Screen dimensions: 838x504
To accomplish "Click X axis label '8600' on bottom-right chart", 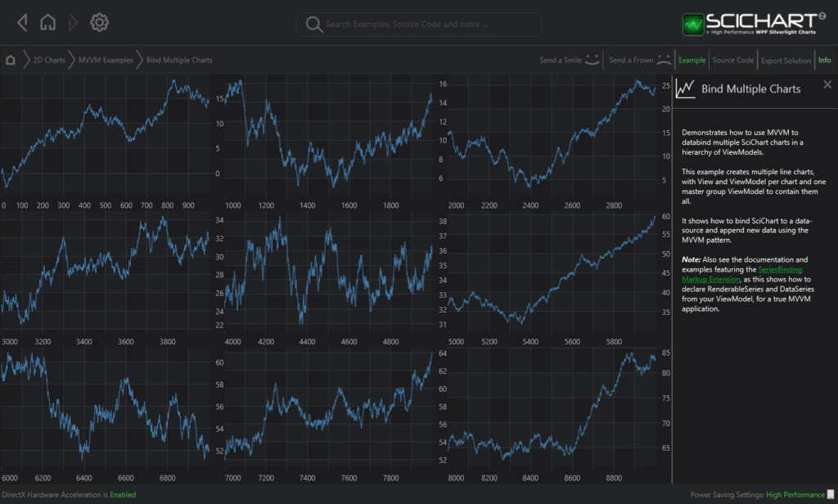I will coord(572,478).
